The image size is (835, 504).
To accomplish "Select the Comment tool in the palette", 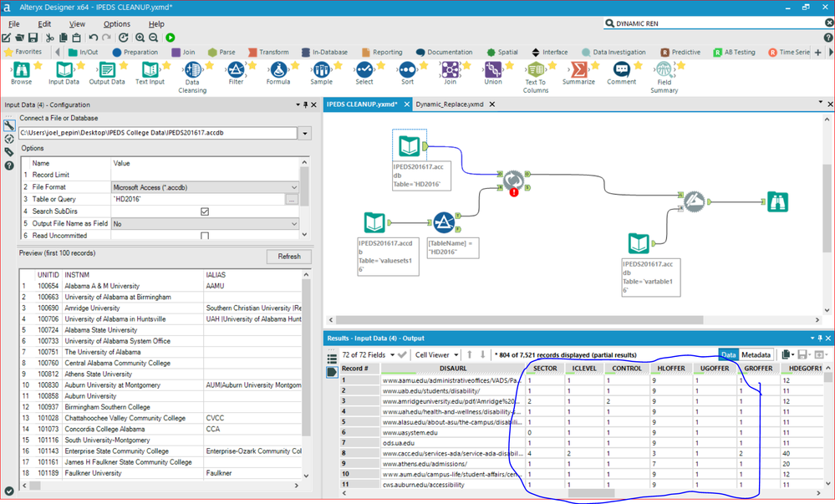I will (x=622, y=73).
